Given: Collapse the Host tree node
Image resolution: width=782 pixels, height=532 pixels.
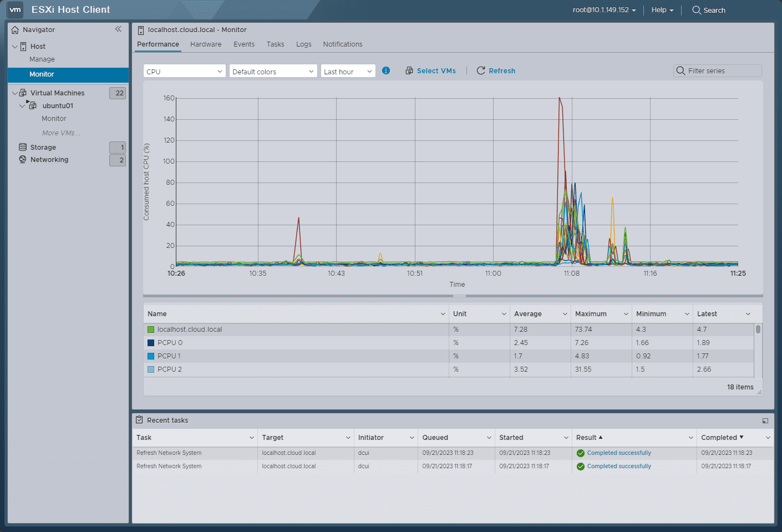Looking at the screenshot, I should tap(15, 47).
